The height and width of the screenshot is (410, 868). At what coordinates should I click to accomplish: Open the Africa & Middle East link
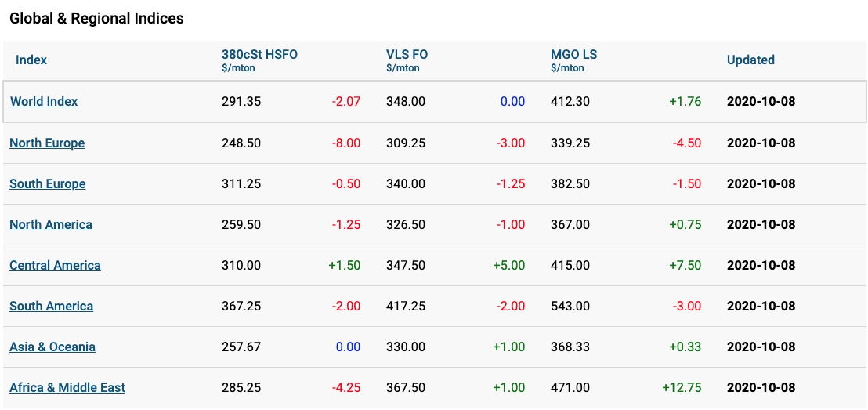tap(67, 387)
